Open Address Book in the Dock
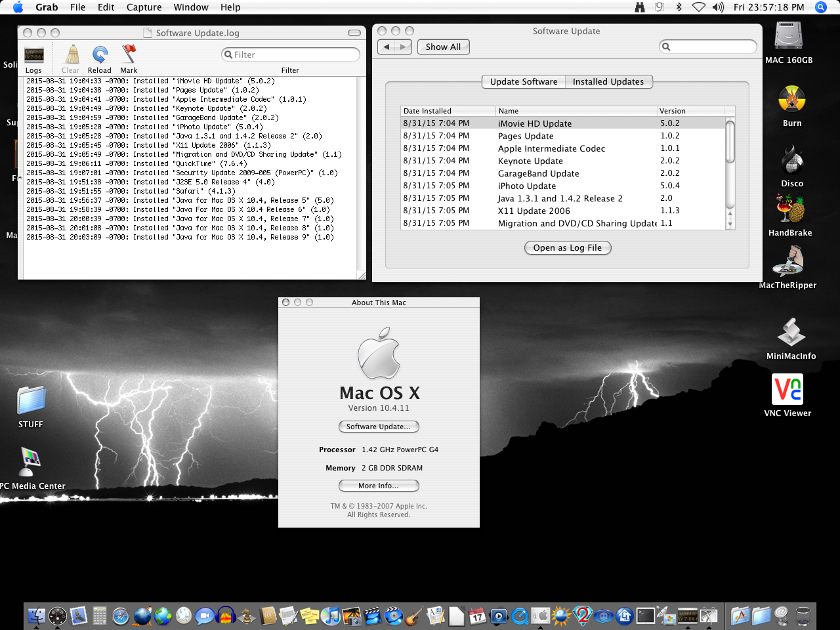The image size is (840, 630). click(268, 616)
